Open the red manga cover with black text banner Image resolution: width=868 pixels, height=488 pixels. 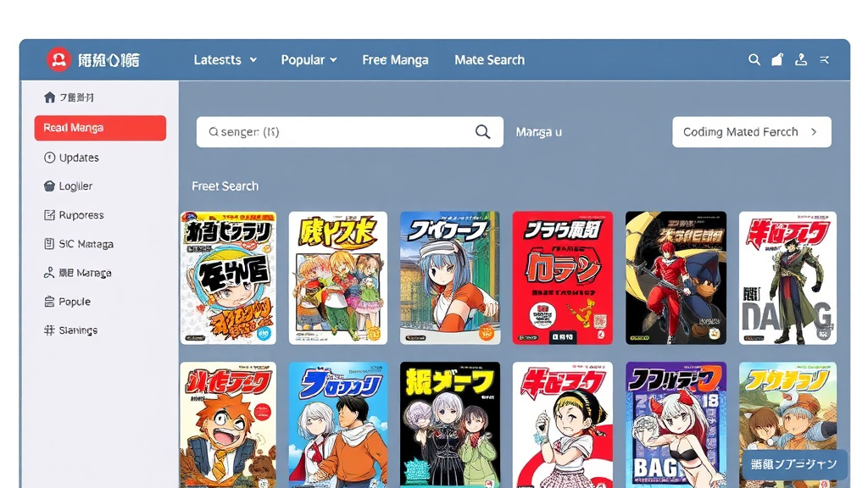(x=562, y=278)
